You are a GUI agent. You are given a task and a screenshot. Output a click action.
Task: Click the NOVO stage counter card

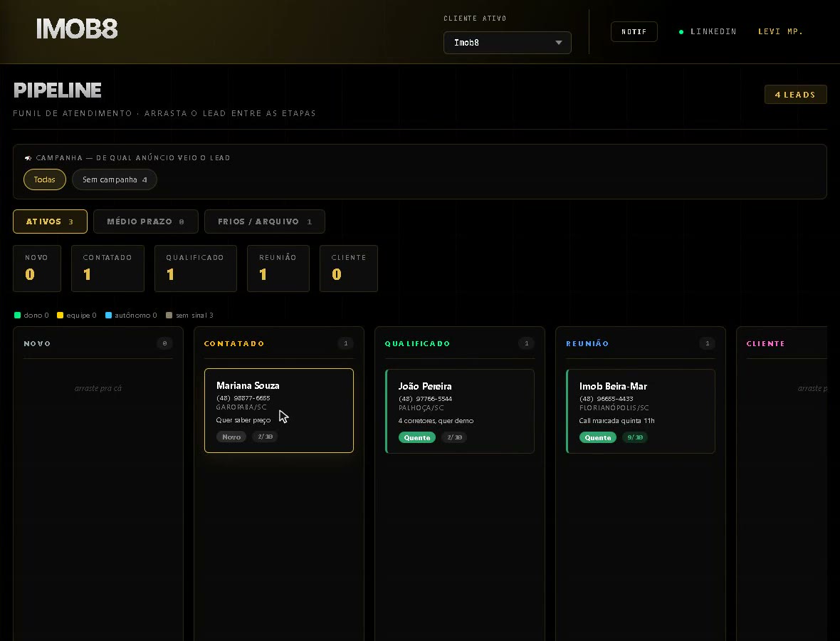click(37, 269)
